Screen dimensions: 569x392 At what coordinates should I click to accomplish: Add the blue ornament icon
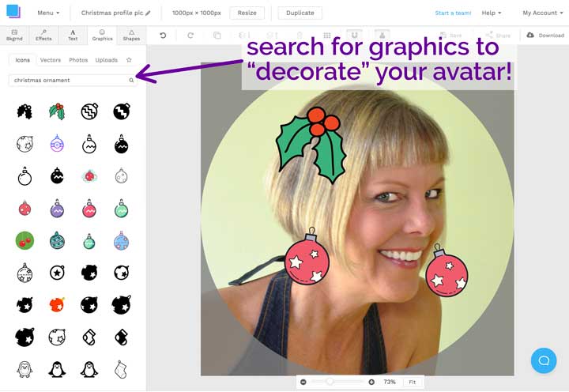tap(121, 240)
